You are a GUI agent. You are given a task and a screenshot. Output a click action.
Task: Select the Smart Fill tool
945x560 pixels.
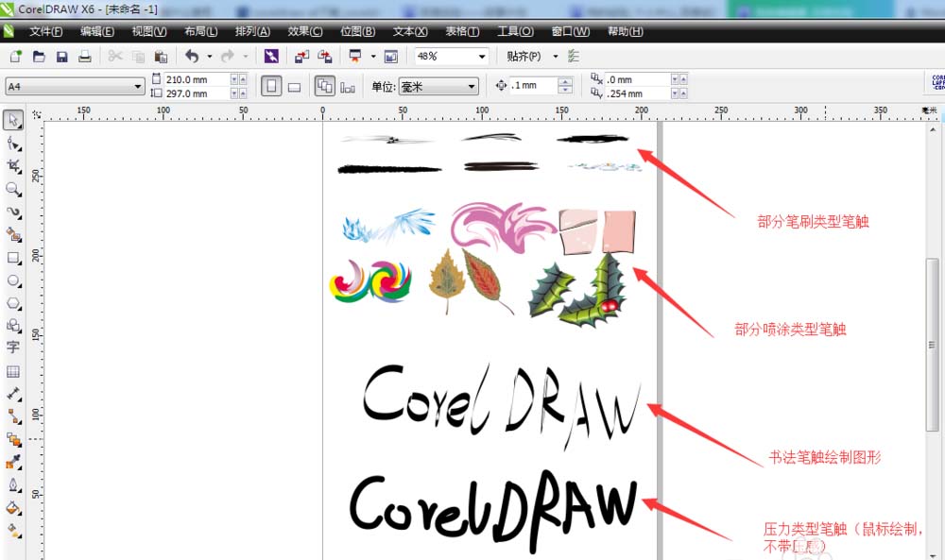[x=13, y=235]
